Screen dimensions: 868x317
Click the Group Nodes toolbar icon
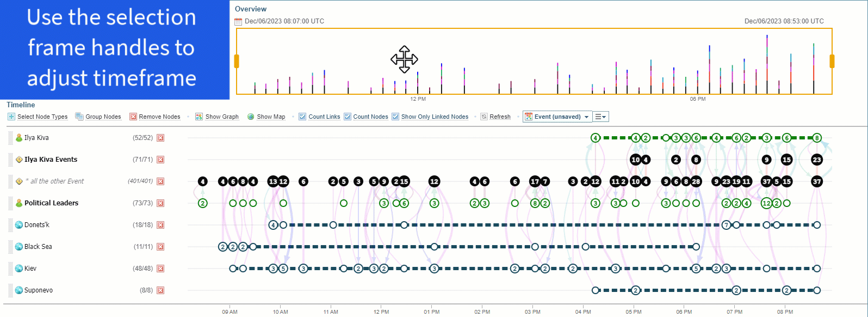[x=79, y=117]
